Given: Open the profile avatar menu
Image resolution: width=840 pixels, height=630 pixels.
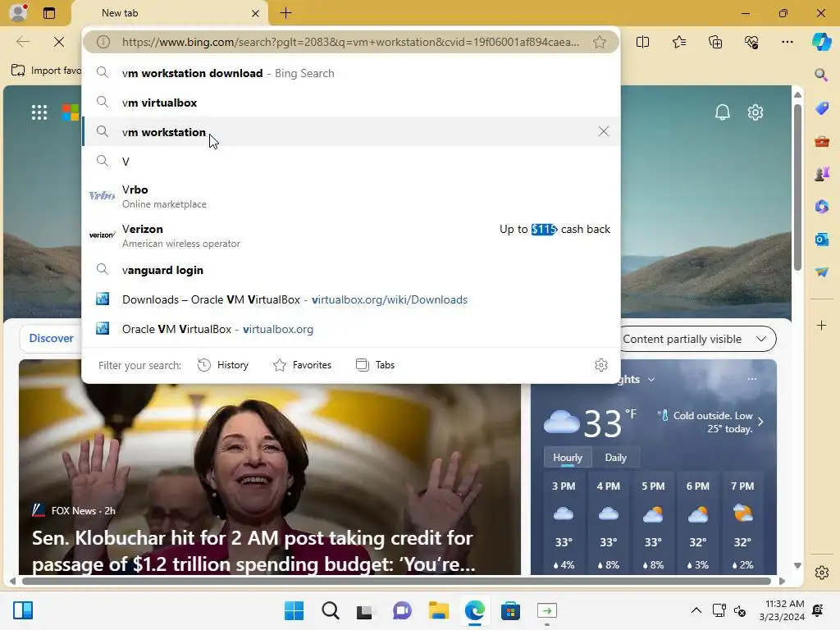Looking at the screenshot, I should point(19,12).
